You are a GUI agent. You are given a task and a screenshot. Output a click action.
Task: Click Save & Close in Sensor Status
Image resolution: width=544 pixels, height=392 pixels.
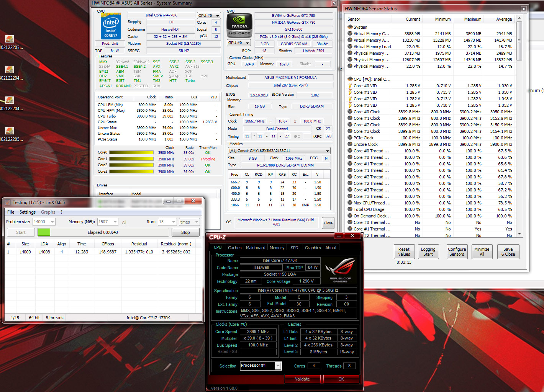(508, 252)
